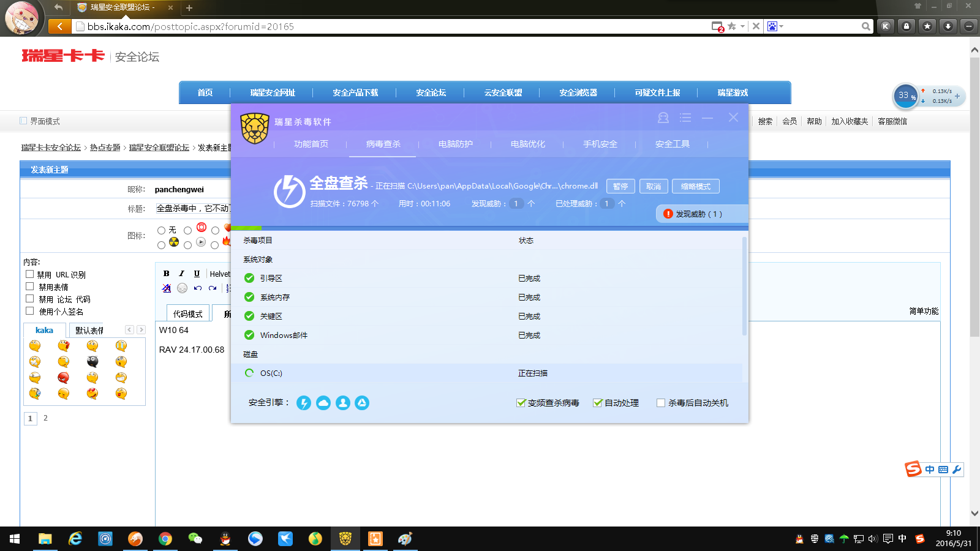The image size is (980, 551).
Task: Toggle the 自动处理 checkbox
Action: pyautogui.click(x=598, y=403)
